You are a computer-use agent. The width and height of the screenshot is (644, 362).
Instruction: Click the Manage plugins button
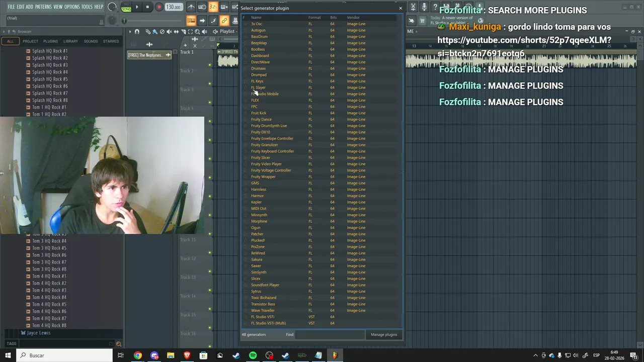point(384,334)
